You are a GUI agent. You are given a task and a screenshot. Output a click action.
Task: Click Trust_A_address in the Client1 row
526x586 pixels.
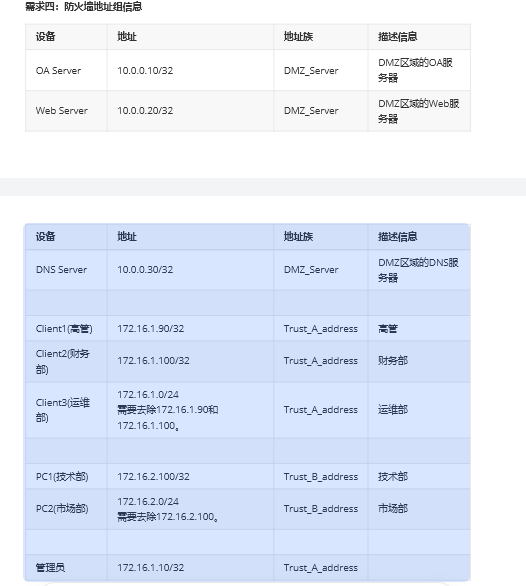(x=320, y=329)
